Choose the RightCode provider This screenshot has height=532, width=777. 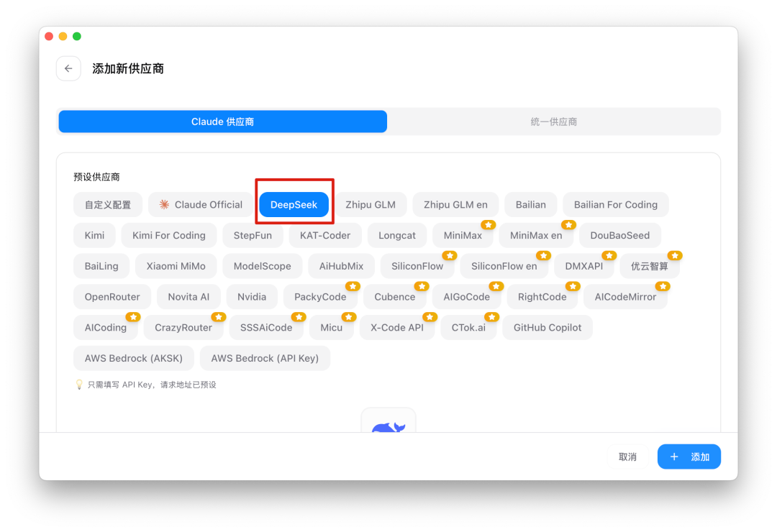coord(542,297)
